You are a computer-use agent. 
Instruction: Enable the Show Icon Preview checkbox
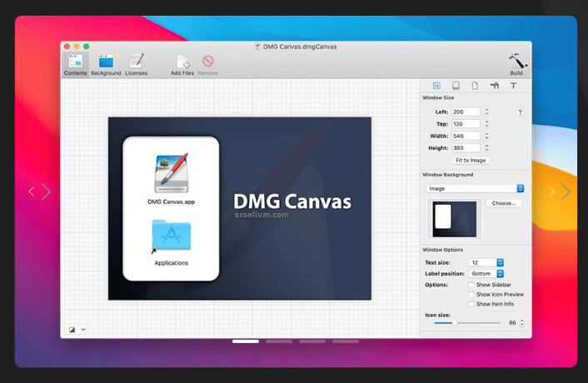pyautogui.click(x=471, y=294)
